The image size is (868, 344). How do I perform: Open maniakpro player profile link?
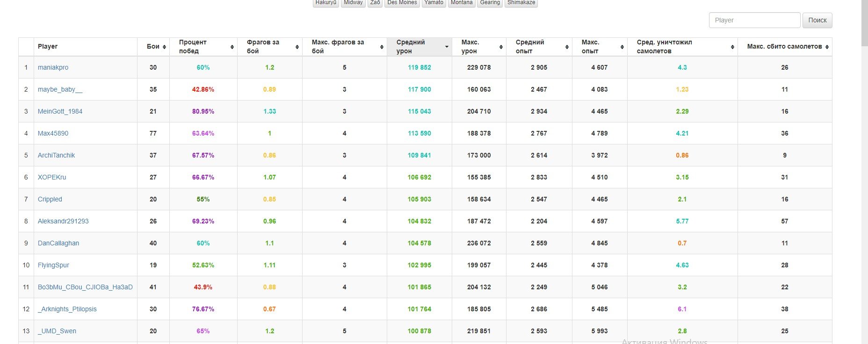[x=53, y=67]
